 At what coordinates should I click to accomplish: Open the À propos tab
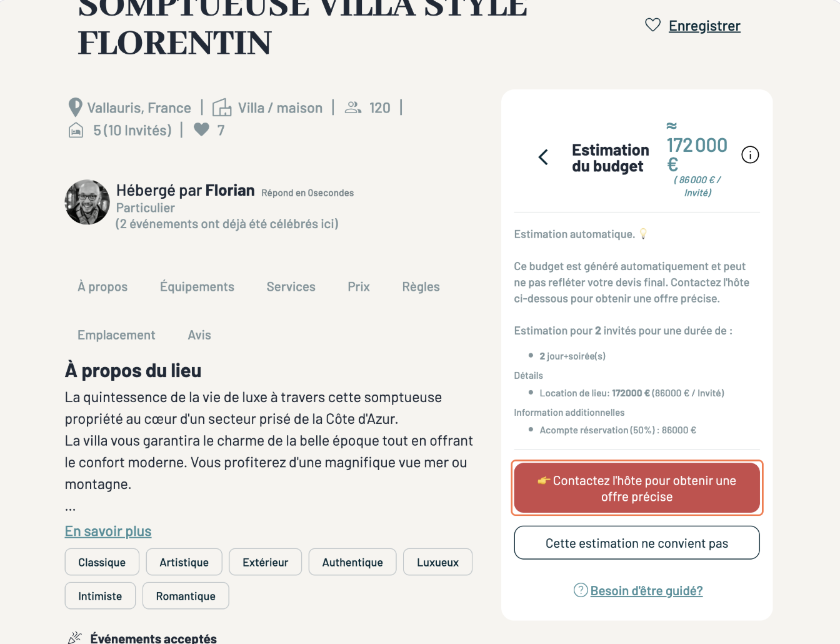coord(102,287)
